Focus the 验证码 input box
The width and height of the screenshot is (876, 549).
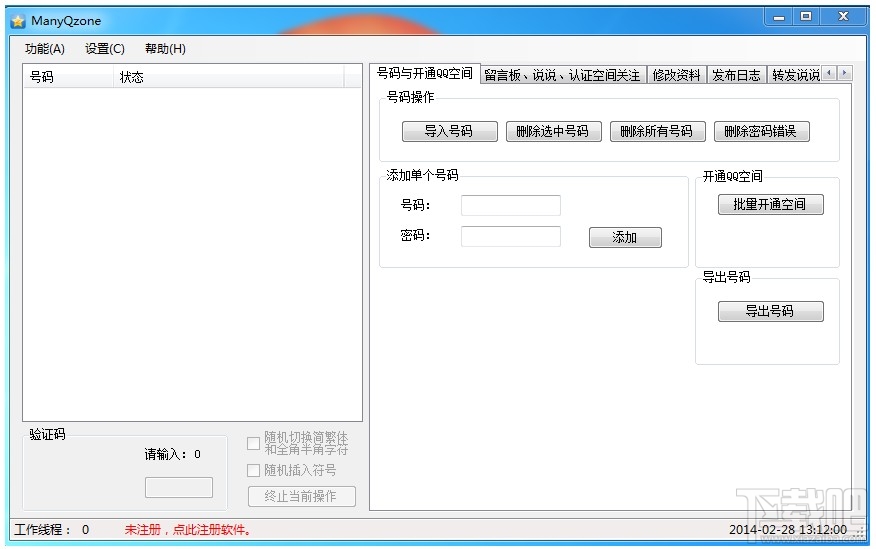point(179,487)
